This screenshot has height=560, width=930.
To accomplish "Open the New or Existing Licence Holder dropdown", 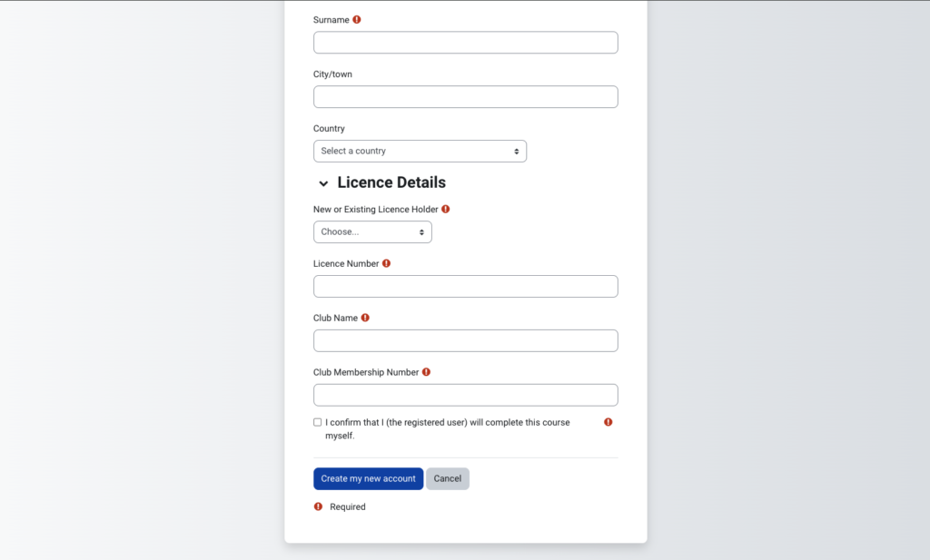I will 372,232.
